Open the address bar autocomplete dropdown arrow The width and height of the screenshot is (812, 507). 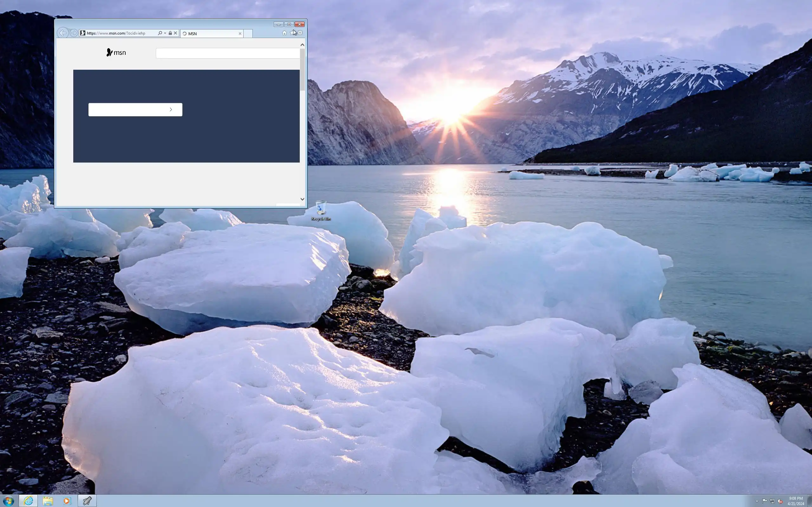[165, 33]
